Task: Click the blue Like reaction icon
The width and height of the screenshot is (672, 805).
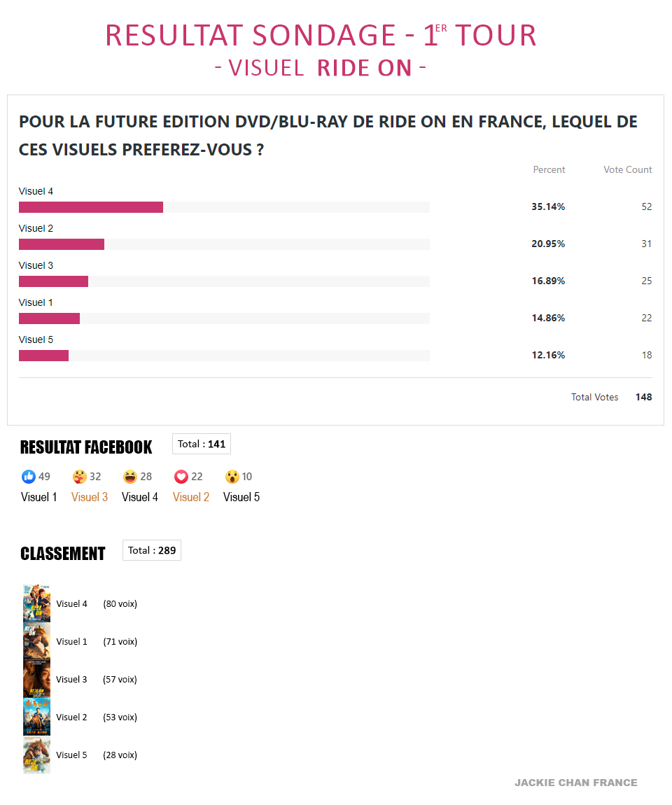Action: pyautogui.click(x=29, y=477)
